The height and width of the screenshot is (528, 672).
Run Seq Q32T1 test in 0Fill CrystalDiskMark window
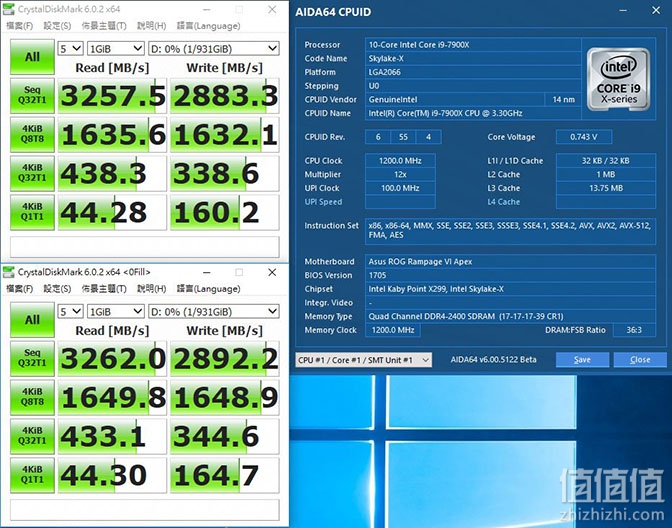(x=32, y=358)
